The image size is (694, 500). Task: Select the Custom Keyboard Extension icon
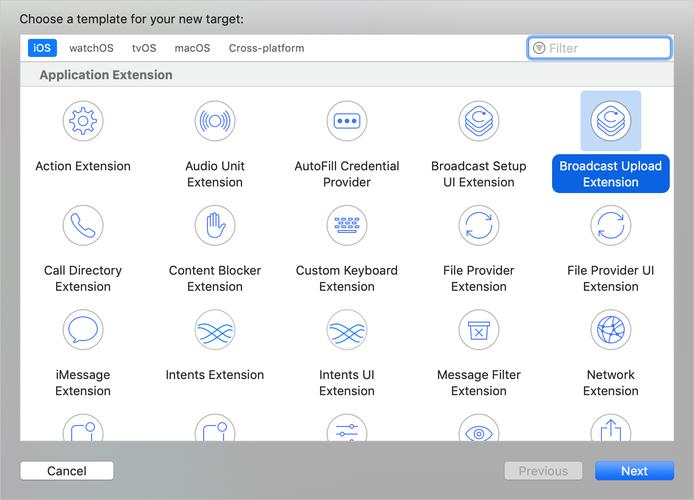(x=347, y=225)
